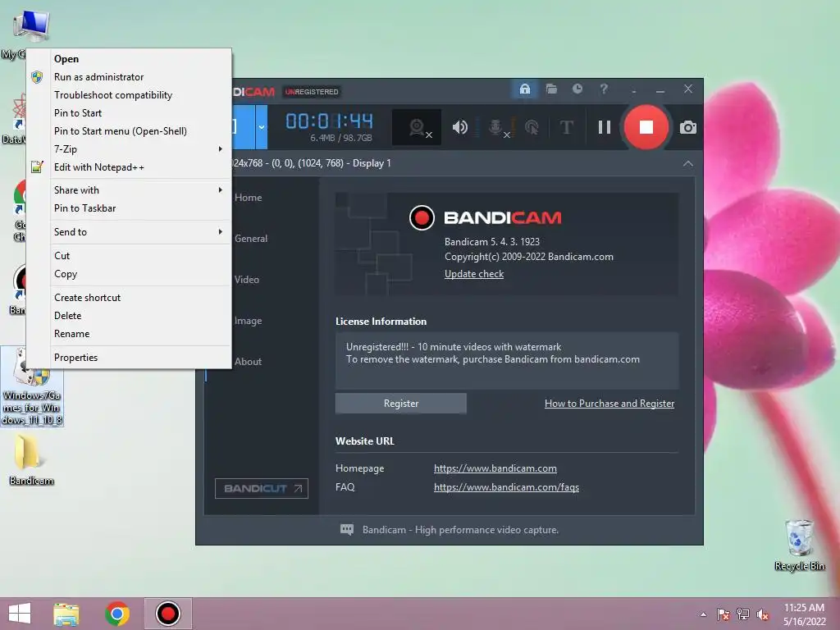Show hidden tray icons arrow
Viewport: 840px width, 630px height.
coord(703,614)
